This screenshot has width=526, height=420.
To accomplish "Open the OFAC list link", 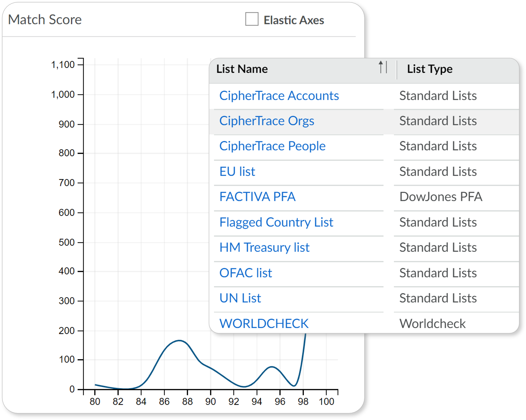I will (x=246, y=273).
